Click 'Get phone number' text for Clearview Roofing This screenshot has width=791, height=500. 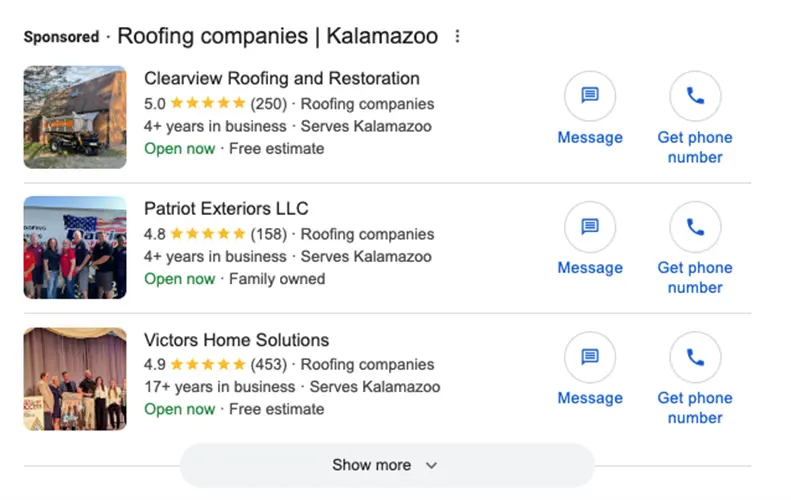click(x=695, y=147)
